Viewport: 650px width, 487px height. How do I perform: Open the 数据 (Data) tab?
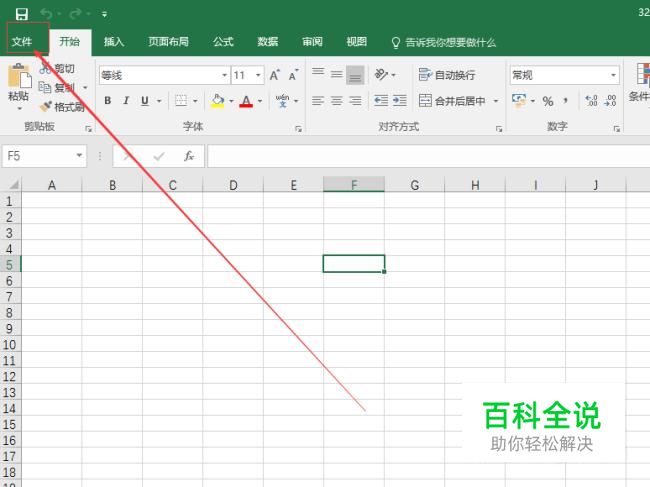click(267, 41)
